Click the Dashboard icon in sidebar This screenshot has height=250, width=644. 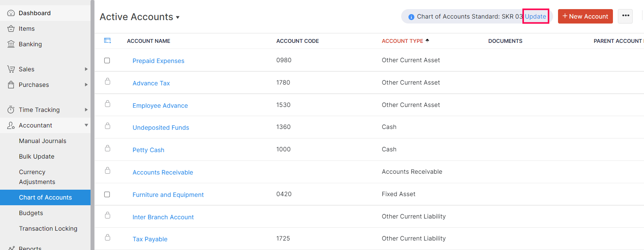[x=11, y=13]
